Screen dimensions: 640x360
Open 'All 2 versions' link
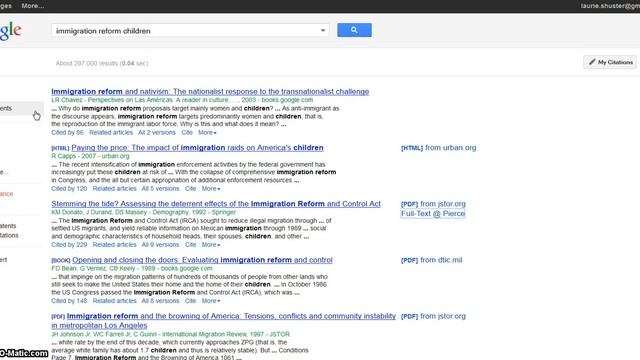(157, 133)
